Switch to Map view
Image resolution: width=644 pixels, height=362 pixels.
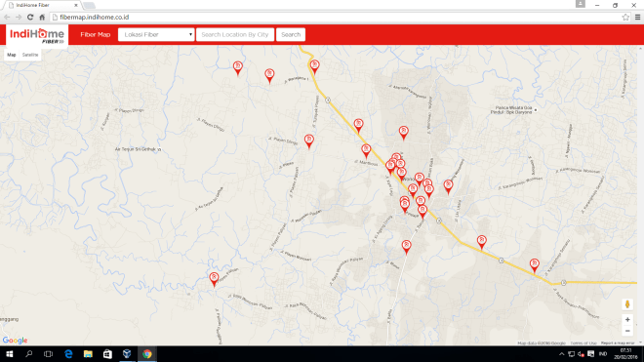point(12,55)
